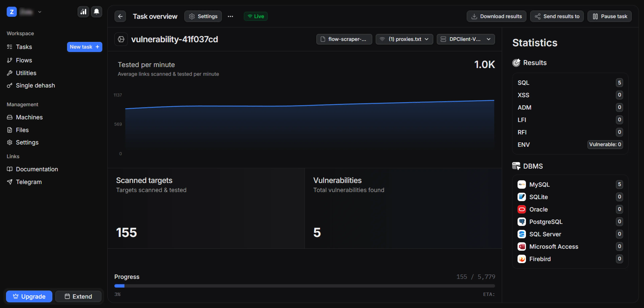The width and height of the screenshot is (644, 308).
Task: Go to Flows in sidebar
Action: pyautogui.click(x=24, y=60)
